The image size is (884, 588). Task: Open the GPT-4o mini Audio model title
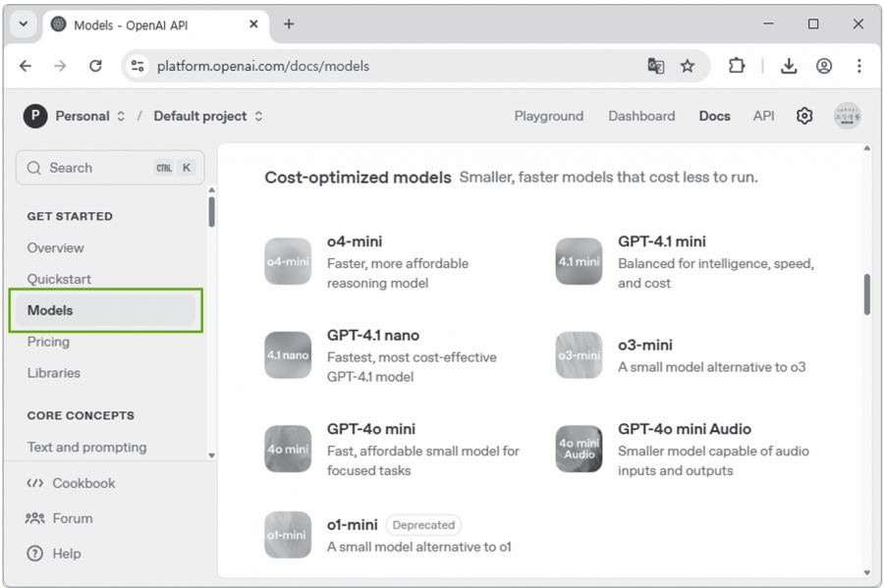tap(685, 429)
